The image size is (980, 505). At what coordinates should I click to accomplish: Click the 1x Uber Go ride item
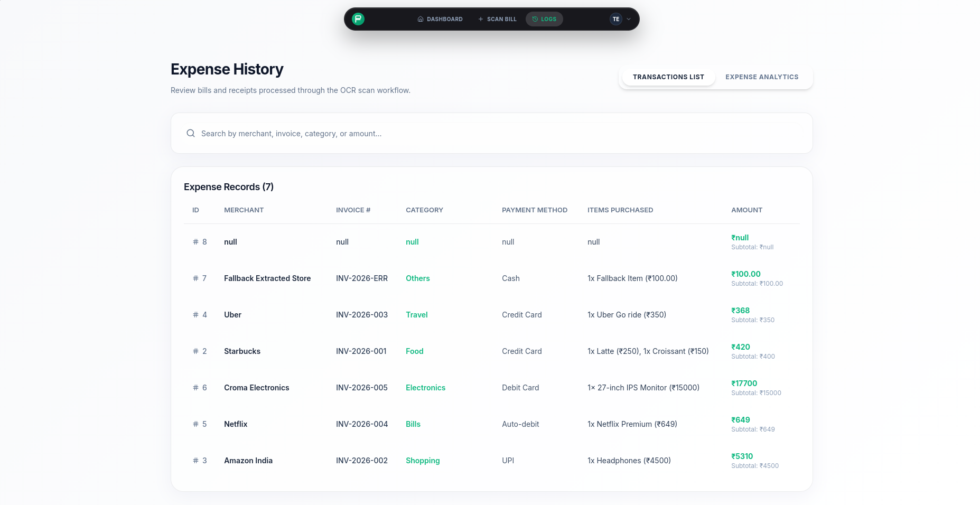[627, 315]
